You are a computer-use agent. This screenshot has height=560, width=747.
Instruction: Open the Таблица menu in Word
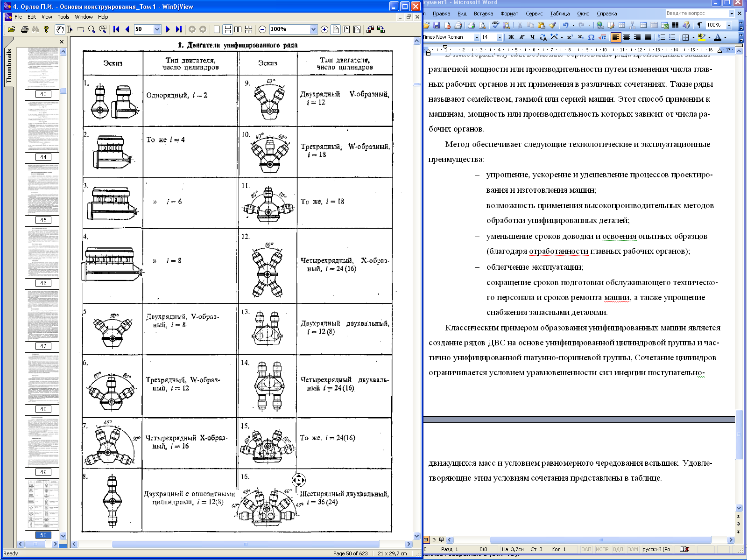point(560,14)
